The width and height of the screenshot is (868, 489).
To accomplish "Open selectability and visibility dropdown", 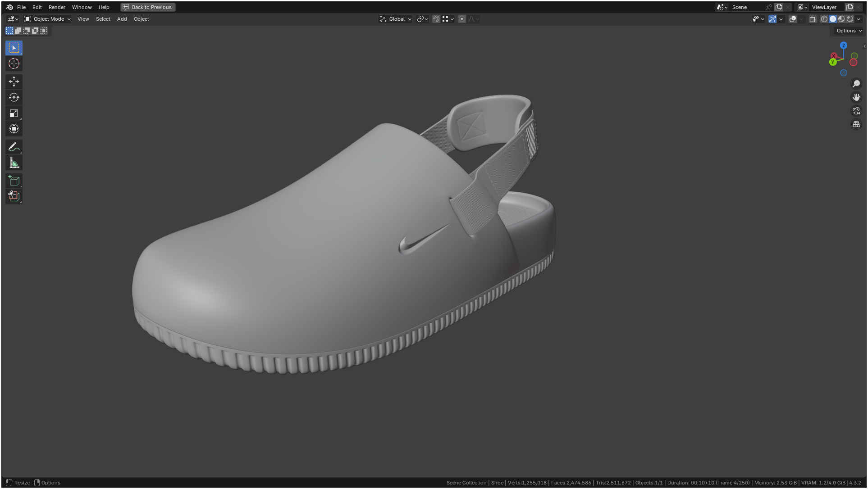I will pos(758,19).
